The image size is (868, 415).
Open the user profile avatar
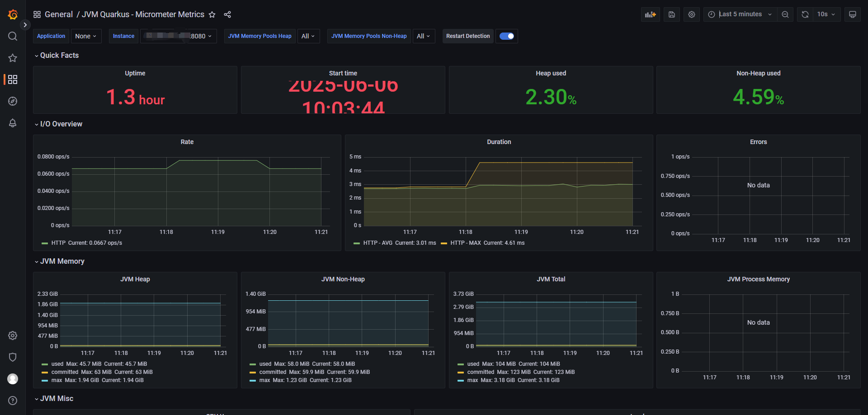tap(13, 379)
